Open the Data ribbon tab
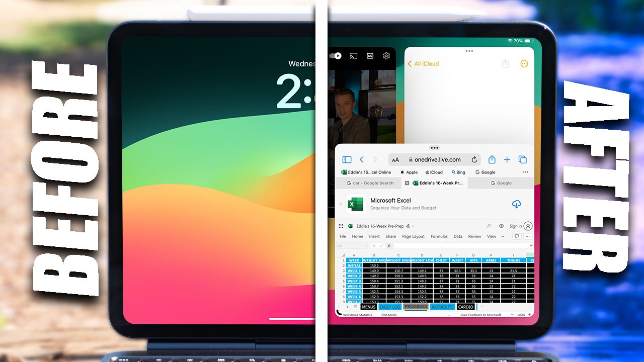The image size is (644, 362). point(458,236)
